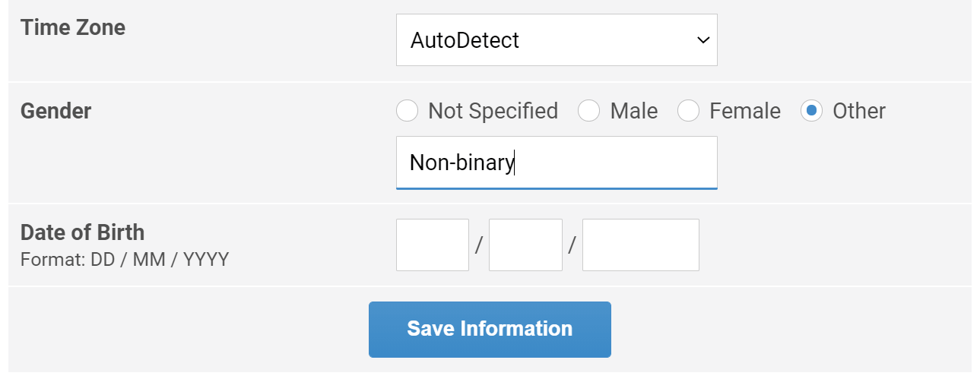Click the Date of Birth label
The image size is (980, 379).
click(x=82, y=232)
